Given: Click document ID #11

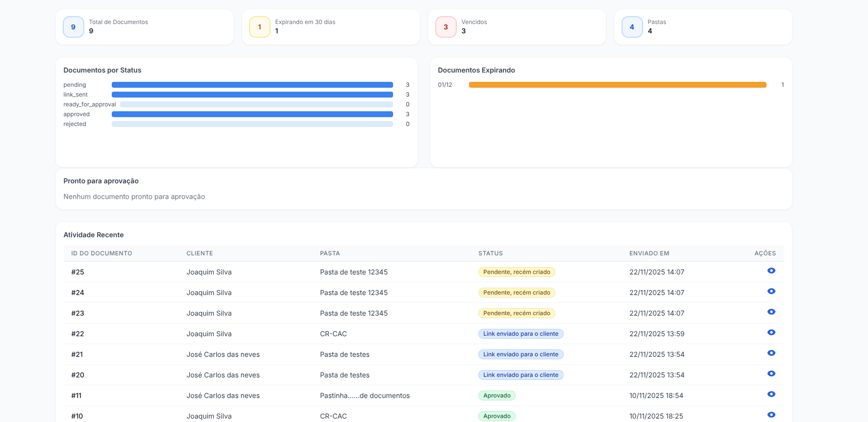Looking at the screenshot, I should click(x=76, y=396).
